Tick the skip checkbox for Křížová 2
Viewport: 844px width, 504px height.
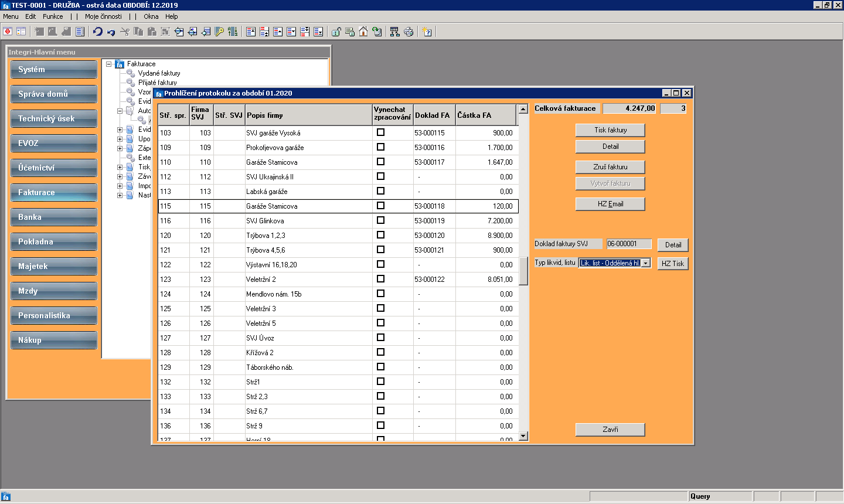(x=380, y=352)
